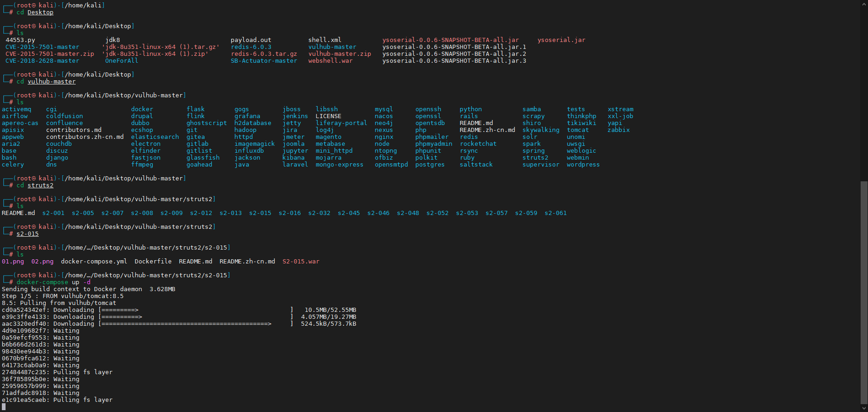Click the payload.out file name

[x=251, y=40]
